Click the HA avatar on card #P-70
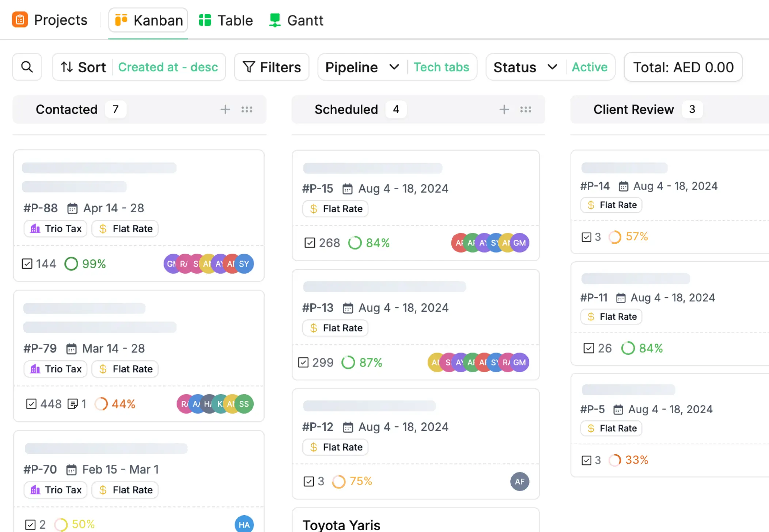Viewport: 769px width, 532px height. click(x=244, y=525)
